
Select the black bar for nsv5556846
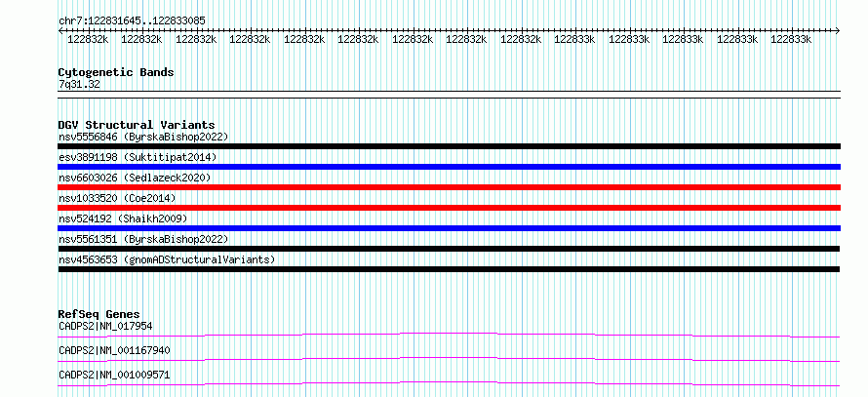pyautogui.click(x=449, y=146)
